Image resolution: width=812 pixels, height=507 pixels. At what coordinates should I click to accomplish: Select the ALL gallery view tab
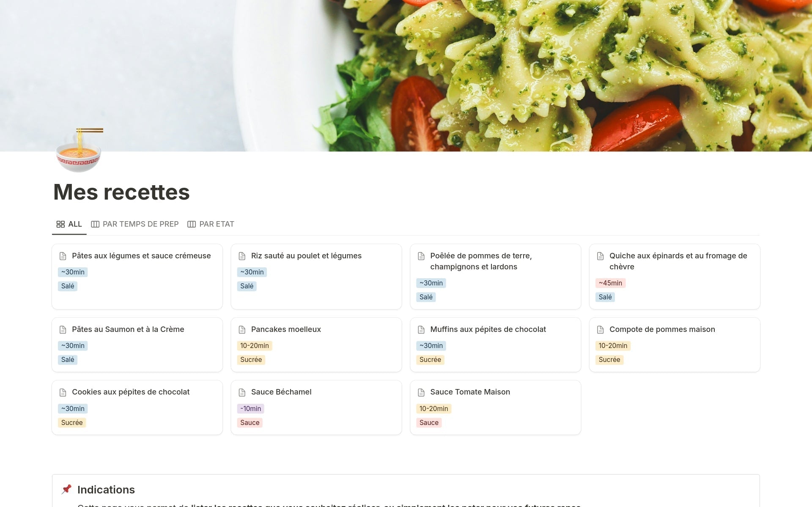(x=69, y=224)
